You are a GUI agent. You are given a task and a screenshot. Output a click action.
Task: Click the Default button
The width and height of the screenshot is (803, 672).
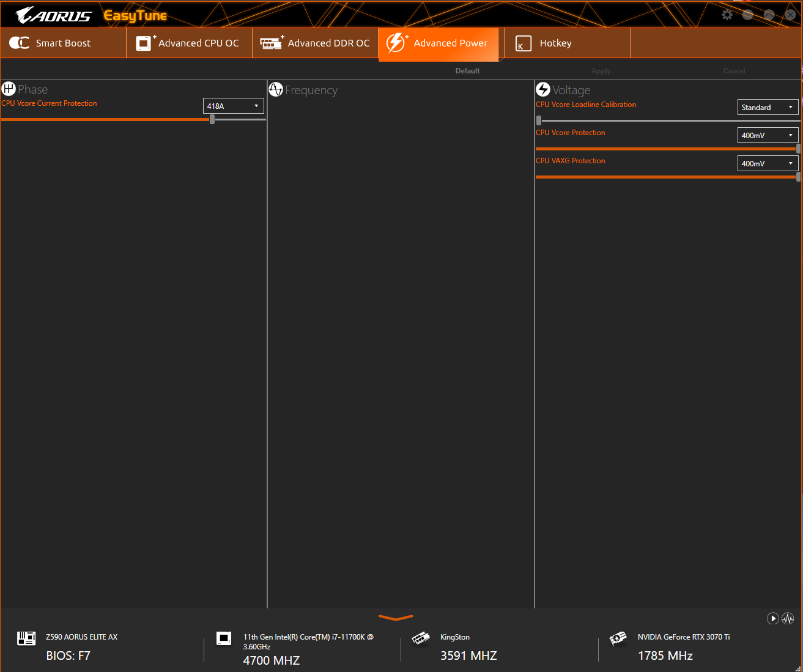pos(467,71)
